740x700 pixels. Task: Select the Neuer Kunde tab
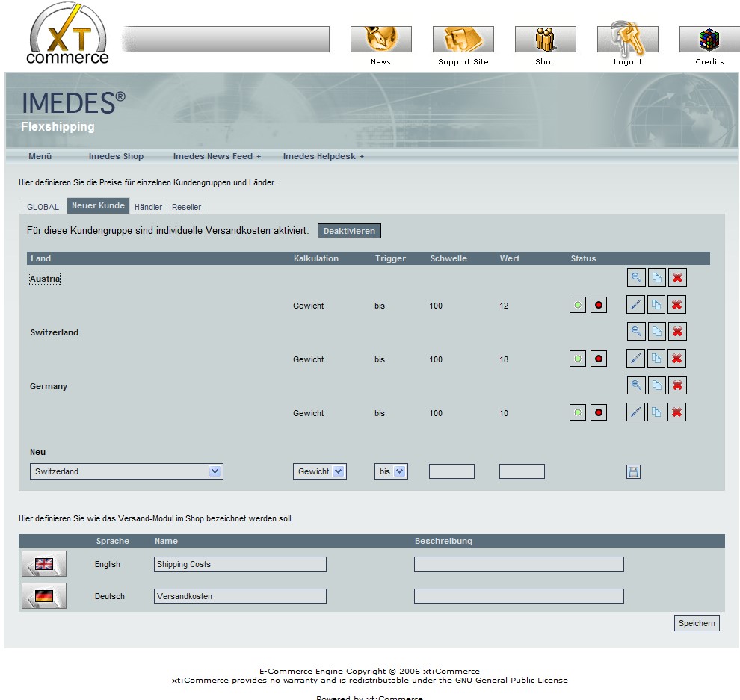pyautogui.click(x=98, y=205)
